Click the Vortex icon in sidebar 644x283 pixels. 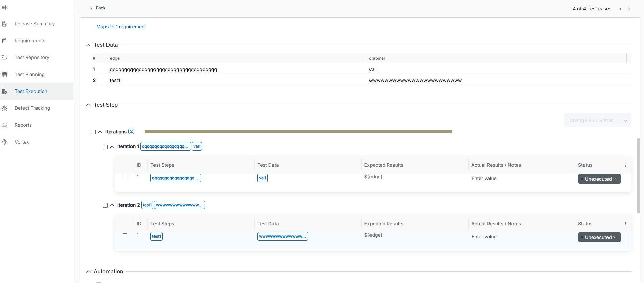[4, 142]
